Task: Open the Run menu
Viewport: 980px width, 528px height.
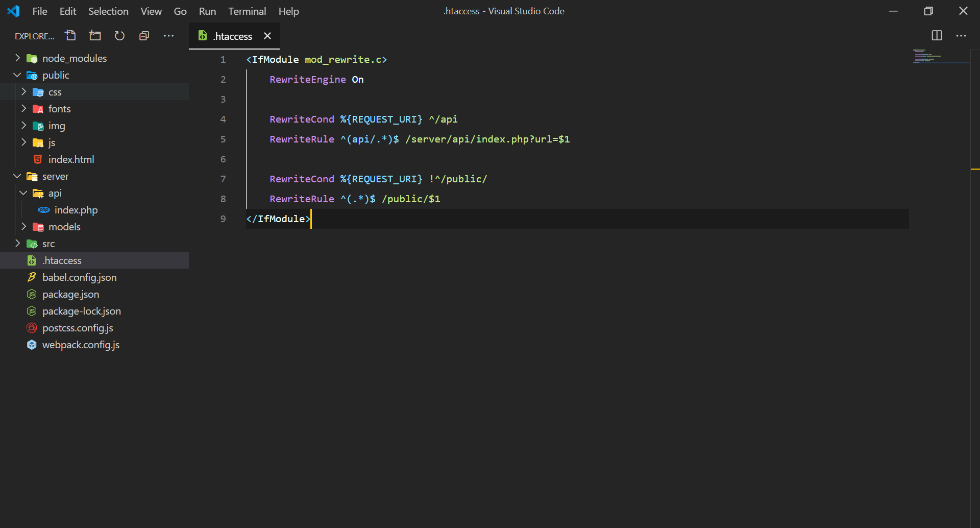Action: coord(207,11)
